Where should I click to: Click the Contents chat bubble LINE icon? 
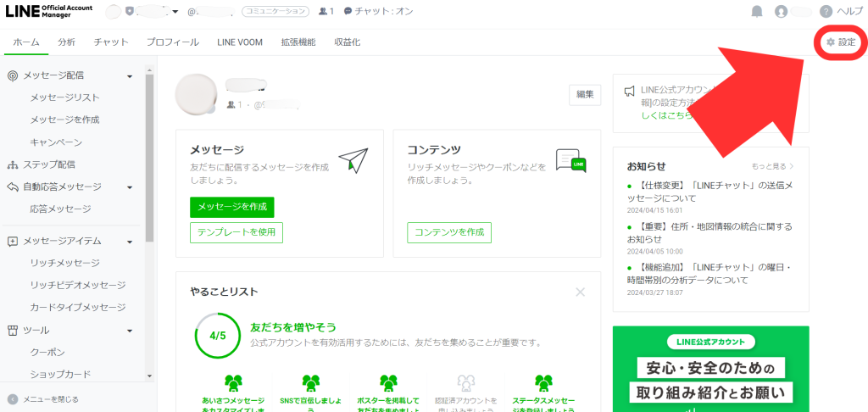(570, 160)
